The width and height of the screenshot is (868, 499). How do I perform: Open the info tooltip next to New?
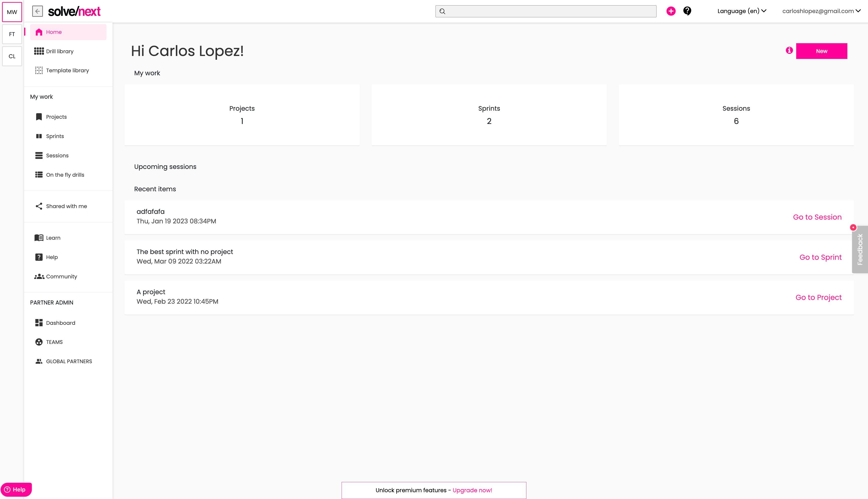click(789, 50)
